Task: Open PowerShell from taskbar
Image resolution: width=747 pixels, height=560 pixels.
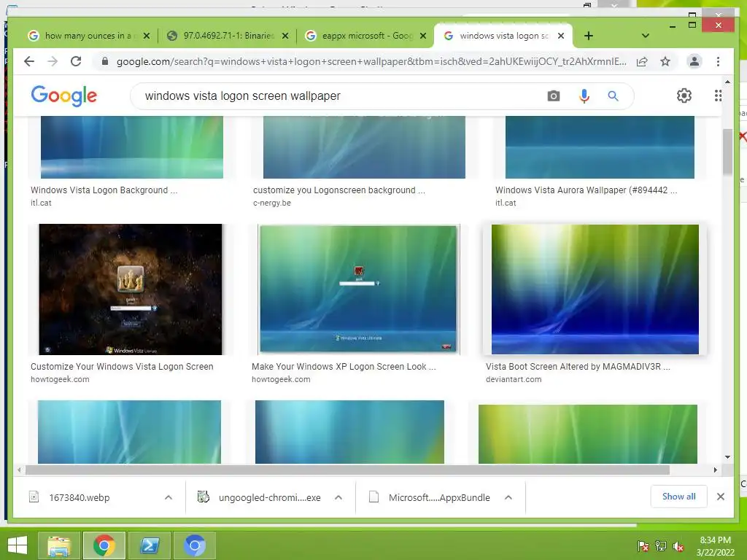Action: 150,545
